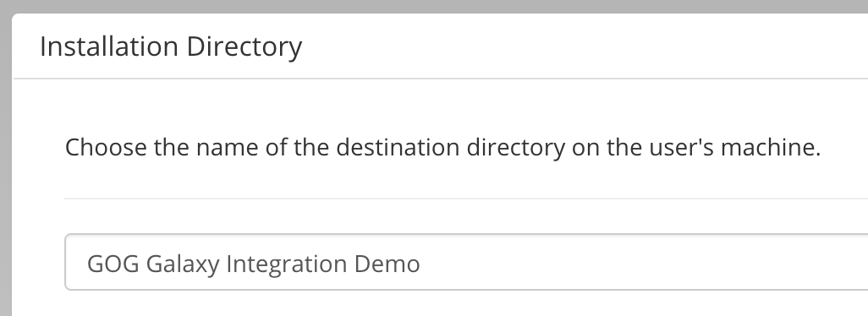The height and width of the screenshot is (316, 868).
Task: Click the gray backdrop above the panel
Action: click(x=434, y=6)
